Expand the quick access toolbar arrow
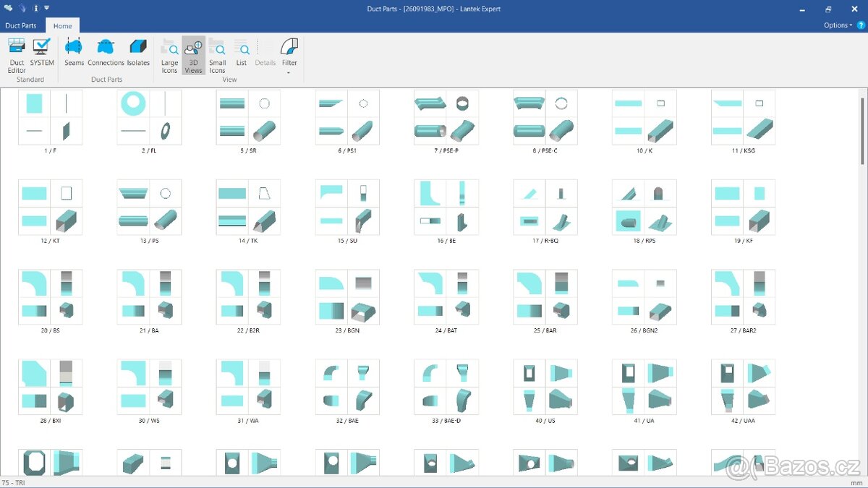This screenshot has width=868, height=488. tap(47, 9)
